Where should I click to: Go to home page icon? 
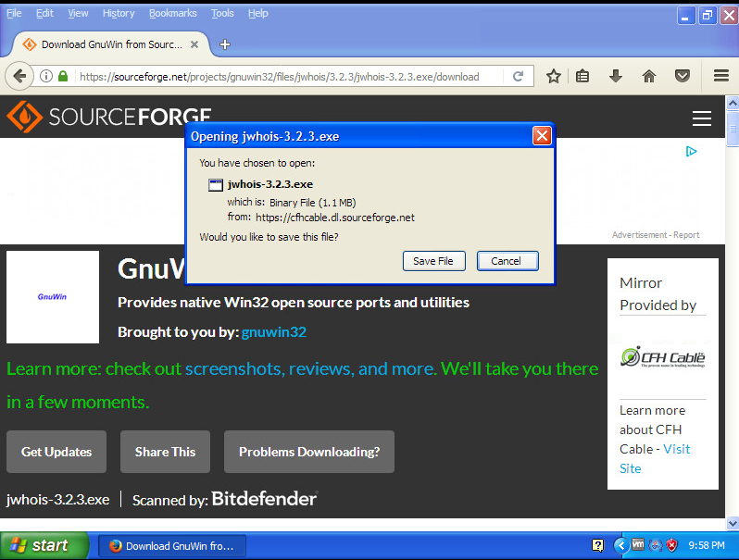tap(649, 76)
